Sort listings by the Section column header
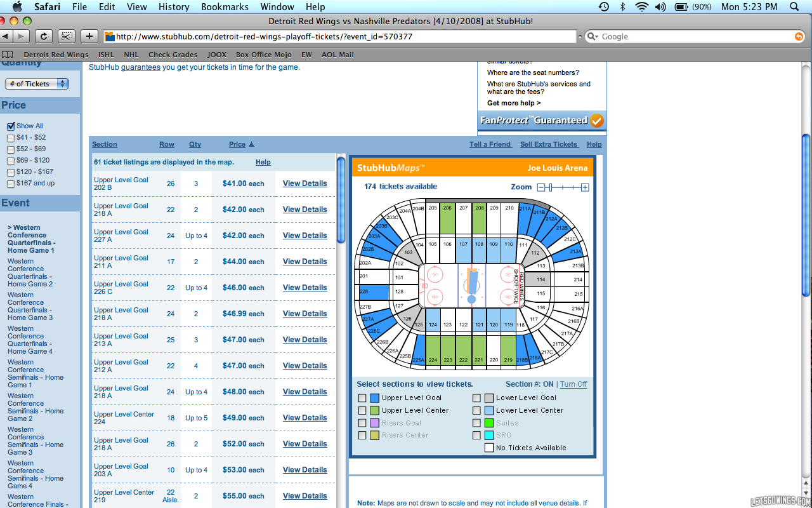This screenshot has width=812, height=508. click(x=105, y=144)
